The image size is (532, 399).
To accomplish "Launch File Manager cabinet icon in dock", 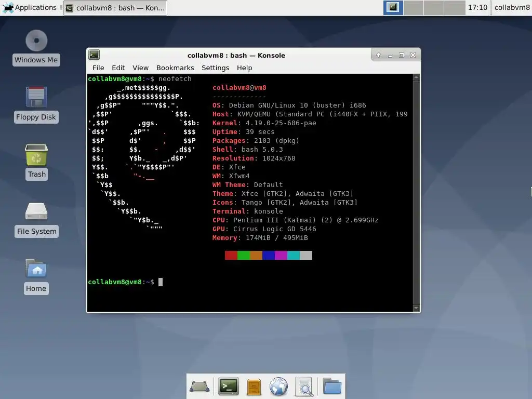I will 254,387.
